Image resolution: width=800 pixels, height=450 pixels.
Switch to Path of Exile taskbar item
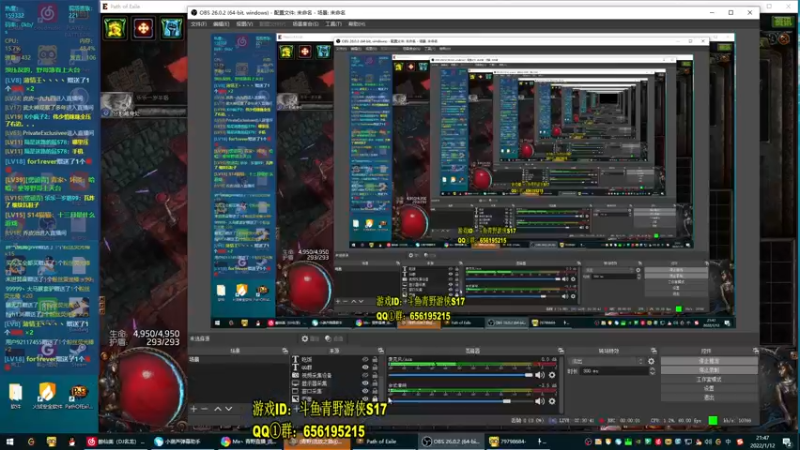pyautogui.click(x=384, y=442)
